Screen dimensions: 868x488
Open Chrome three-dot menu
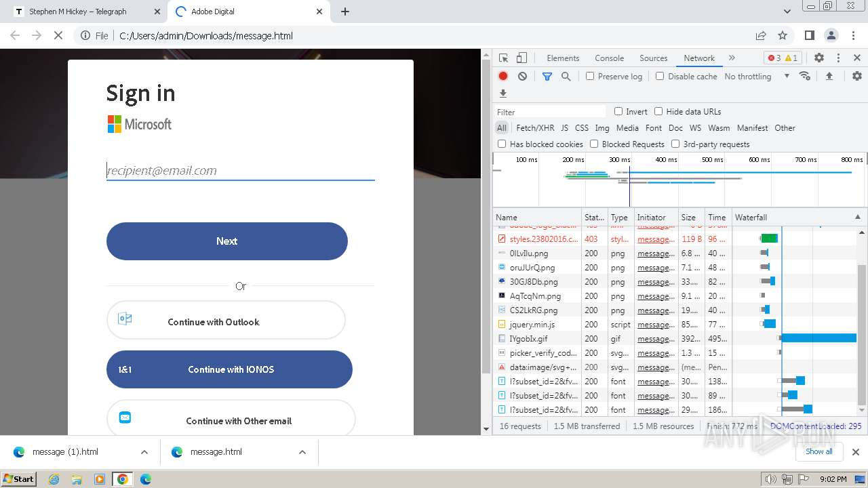click(852, 36)
